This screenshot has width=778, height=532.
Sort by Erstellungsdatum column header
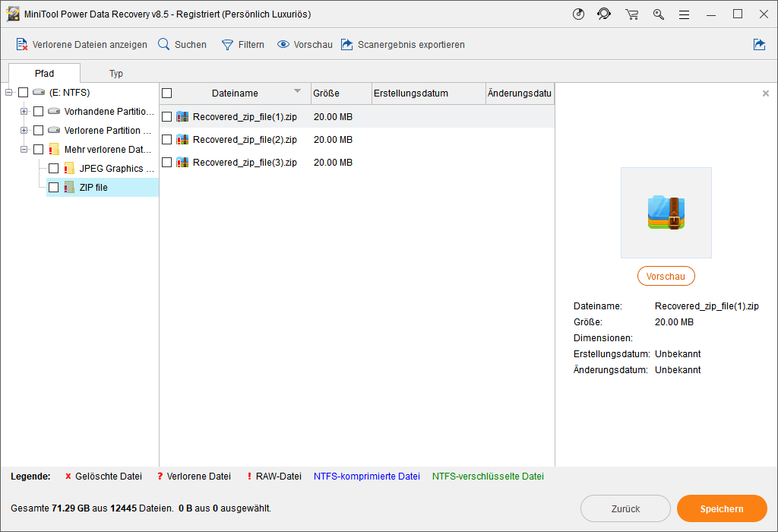[x=429, y=93]
